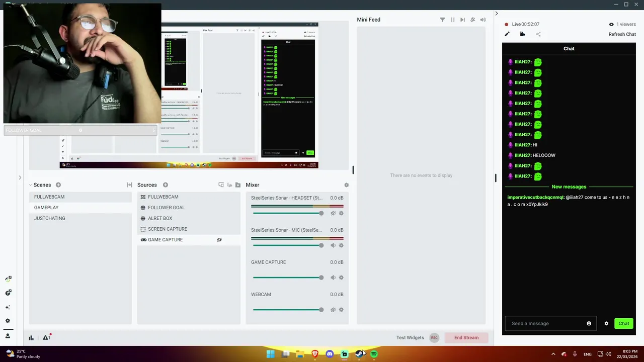This screenshot has height=362, width=644.
Task: Open settings gear for SteelSeries Sonar MIC
Action: [341, 245]
